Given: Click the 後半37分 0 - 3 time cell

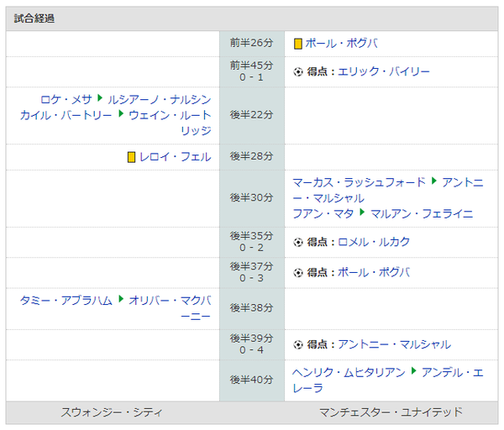Looking at the screenshot, I should pyautogui.click(x=252, y=272).
